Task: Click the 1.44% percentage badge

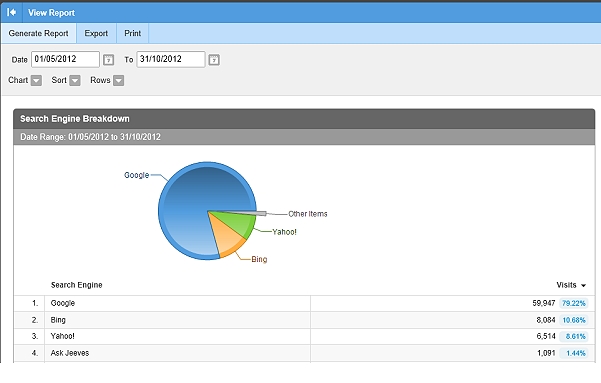Action: [573, 353]
